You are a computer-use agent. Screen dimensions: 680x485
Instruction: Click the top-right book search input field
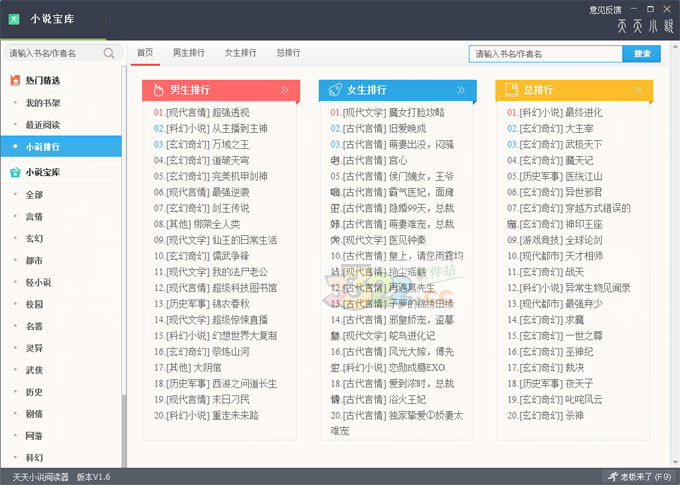(x=545, y=53)
